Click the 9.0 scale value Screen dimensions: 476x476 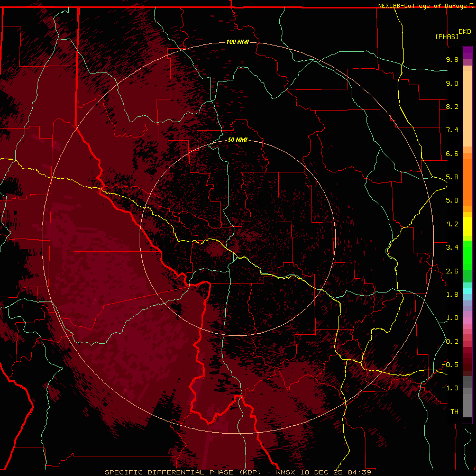(x=452, y=83)
